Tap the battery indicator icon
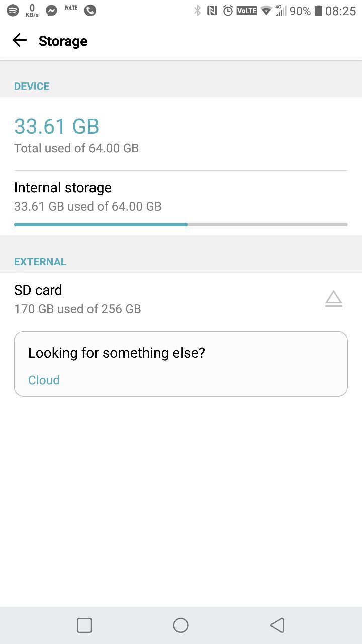 point(318,11)
